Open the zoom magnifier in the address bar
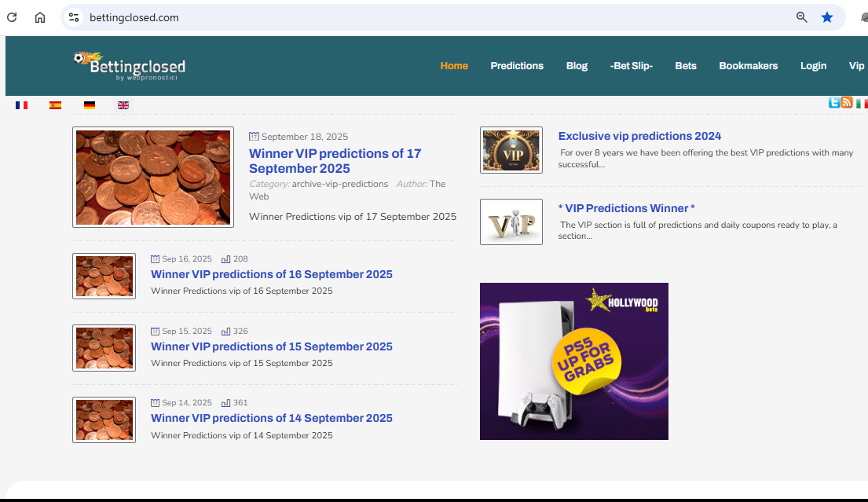Screen dimensions: 868x502 800,16
